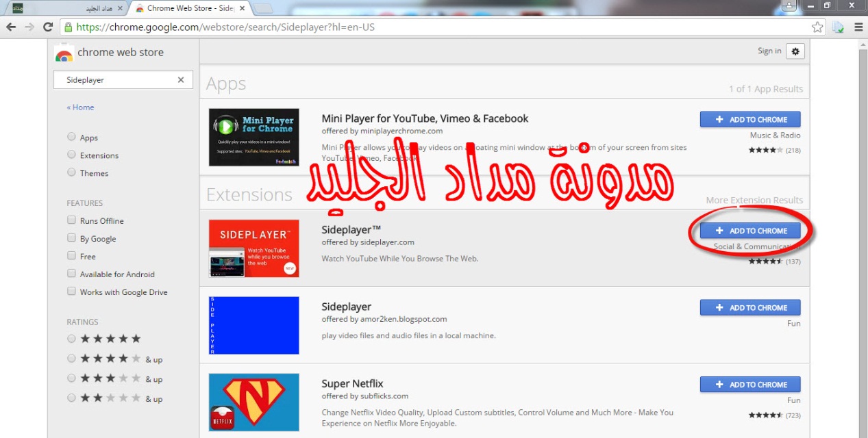The width and height of the screenshot is (868, 438).
Task: Check Available for Android
Action: (x=71, y=274)
